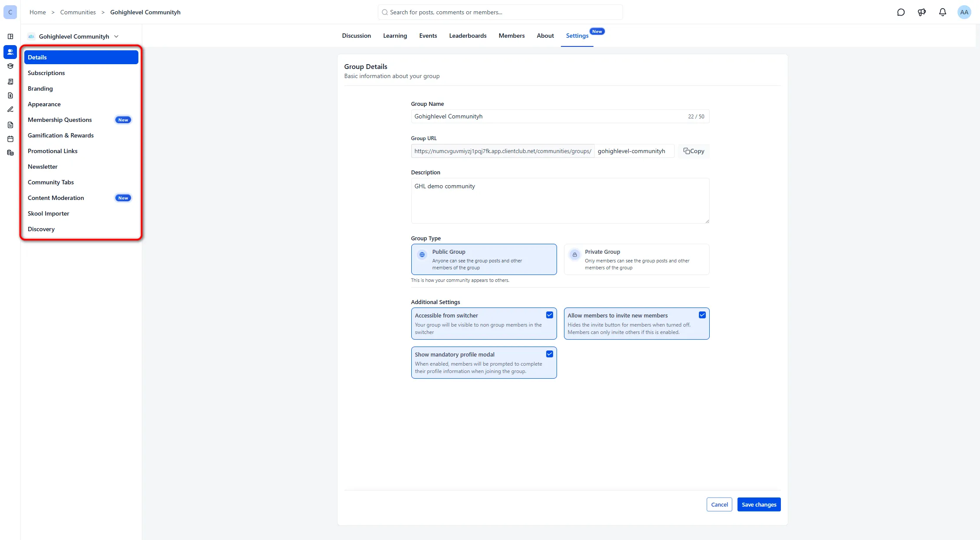Open the notifications bell
The height and width of the screenshot is (540, 980).
943,12
